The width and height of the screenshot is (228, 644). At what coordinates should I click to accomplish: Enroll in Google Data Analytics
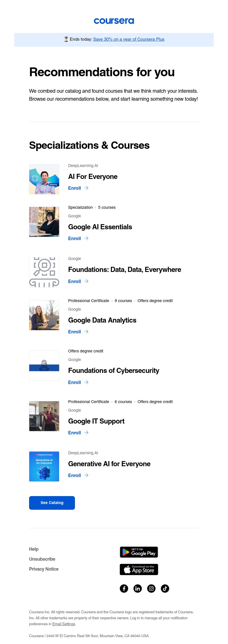pos(75,332)
